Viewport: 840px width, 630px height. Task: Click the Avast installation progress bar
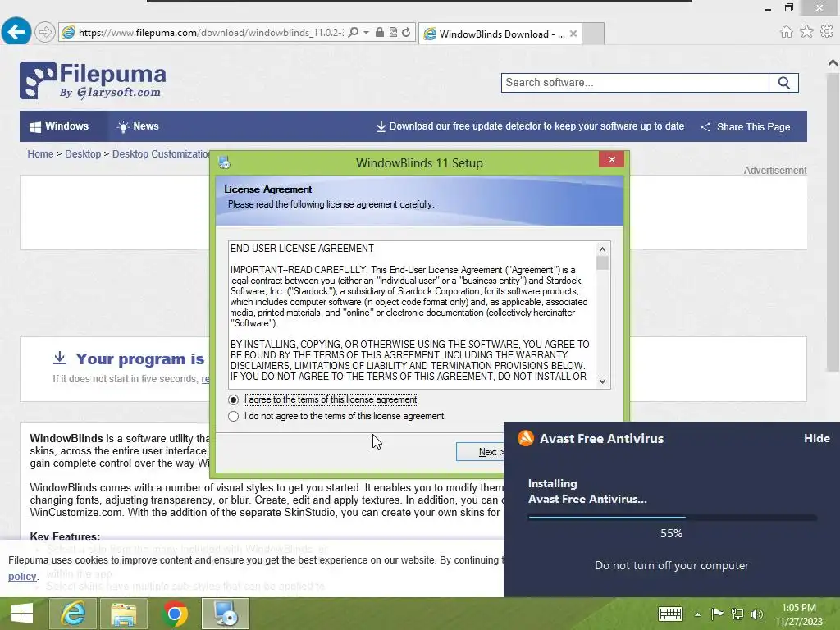(673, 518)
